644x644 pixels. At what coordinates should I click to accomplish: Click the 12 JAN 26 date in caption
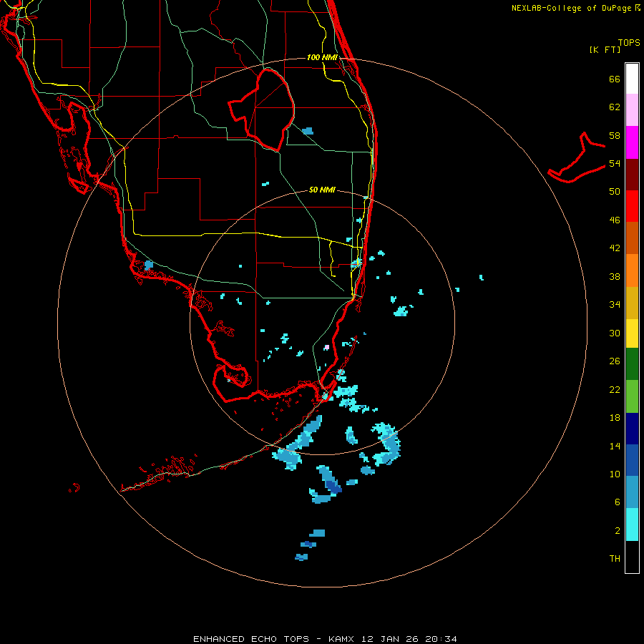(x=390, y=639)
